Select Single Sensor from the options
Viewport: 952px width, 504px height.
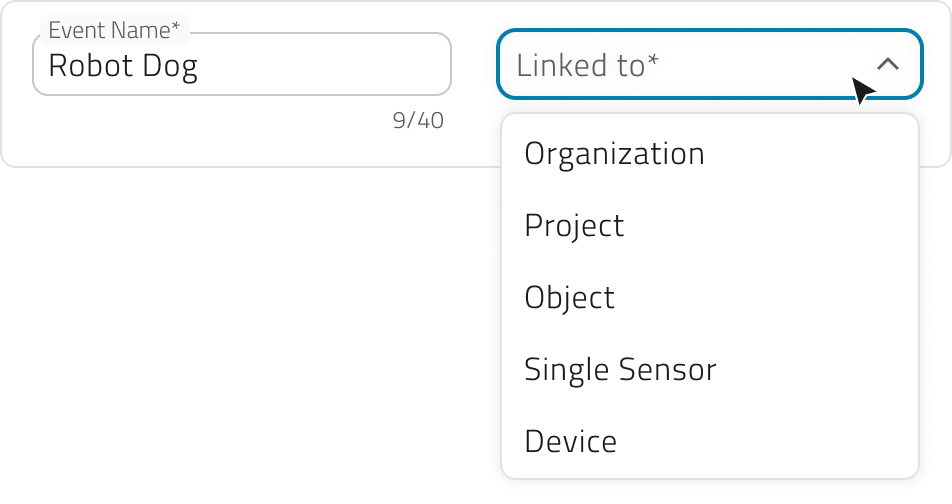coord(620,370)
